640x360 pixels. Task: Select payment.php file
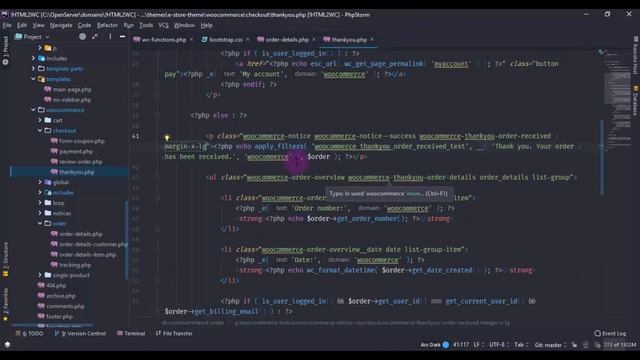(x=76, y=151)
